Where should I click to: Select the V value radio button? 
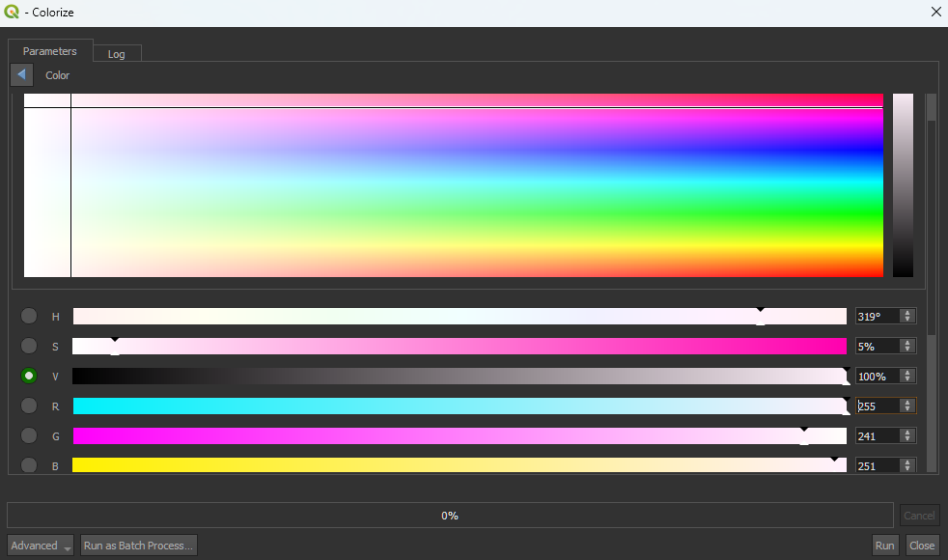tap(29, 376)
